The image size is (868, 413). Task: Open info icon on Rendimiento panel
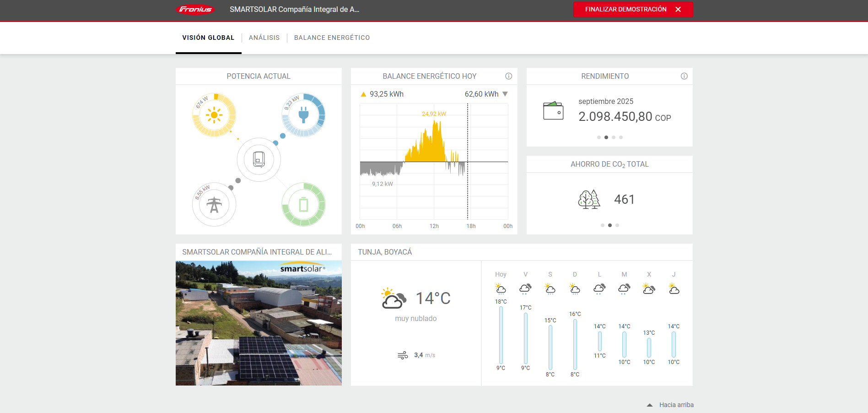[684, 76]
